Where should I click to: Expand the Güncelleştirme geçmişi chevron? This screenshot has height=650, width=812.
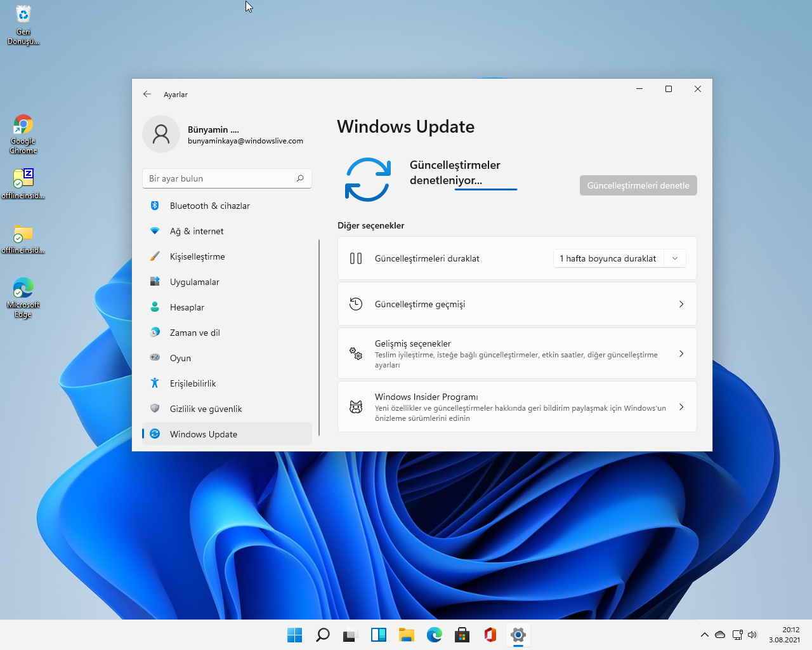click(x=681, y=304)
